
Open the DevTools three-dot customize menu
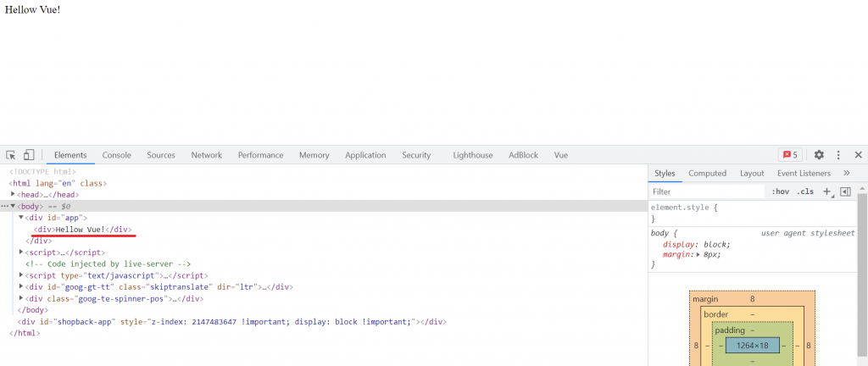coord(838,155)
